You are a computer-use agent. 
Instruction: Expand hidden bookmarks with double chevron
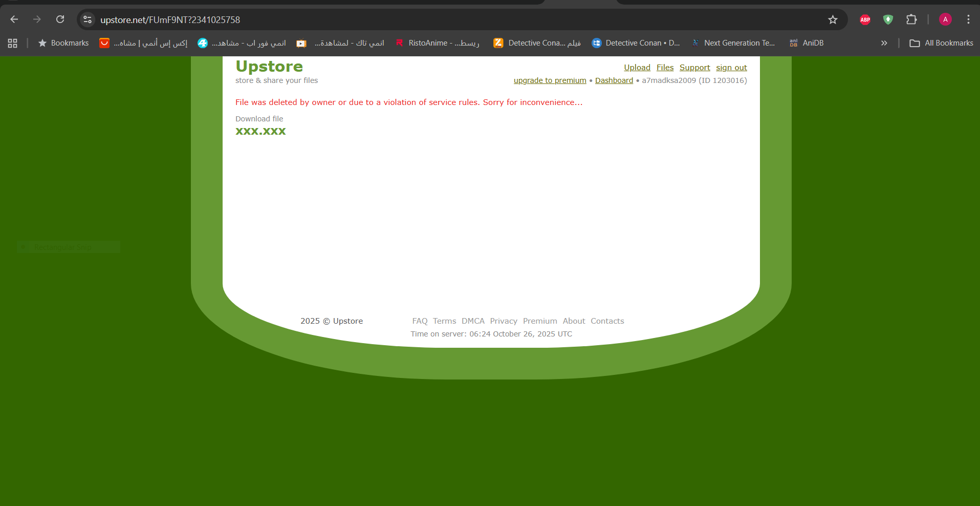(884, 43)
